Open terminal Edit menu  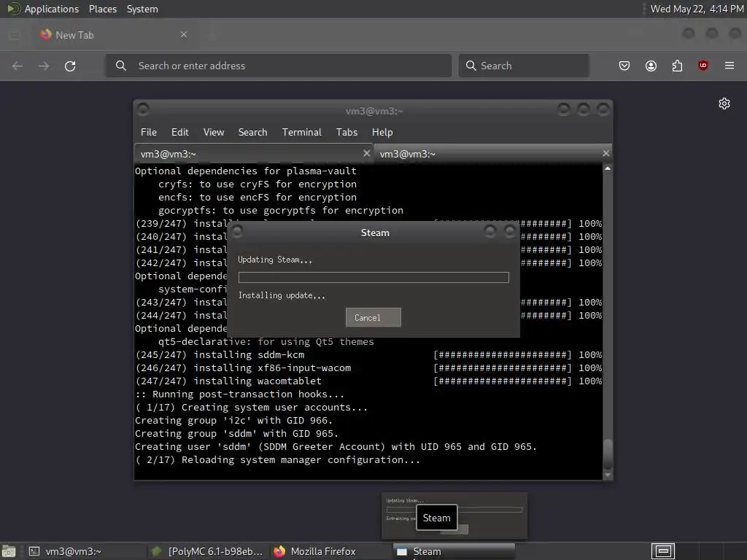point(179,133)
